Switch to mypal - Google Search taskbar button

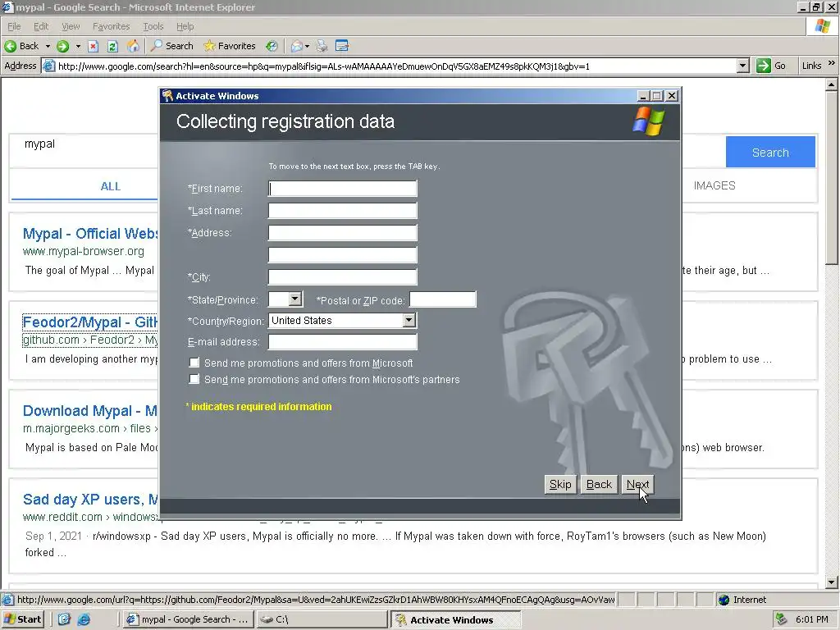(x=188, y=619)
